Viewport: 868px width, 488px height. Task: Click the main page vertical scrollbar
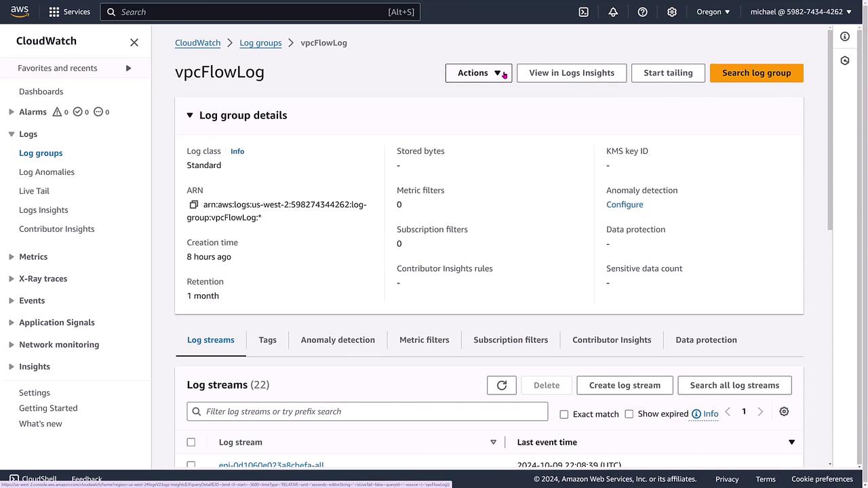(x=830, y=129)
